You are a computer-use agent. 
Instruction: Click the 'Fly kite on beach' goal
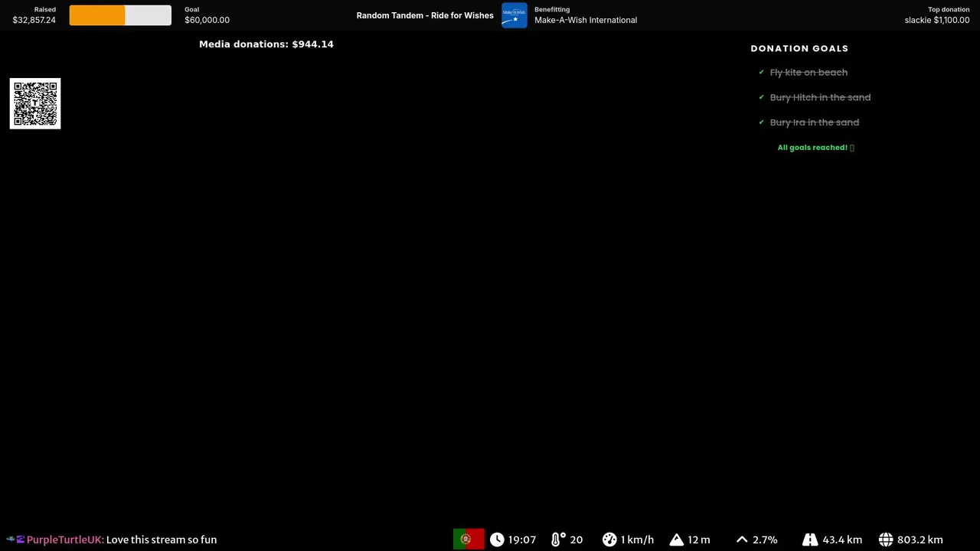808,72
